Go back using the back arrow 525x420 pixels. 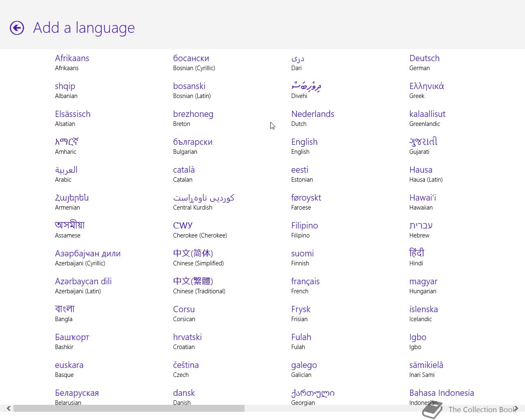point(17,28)
